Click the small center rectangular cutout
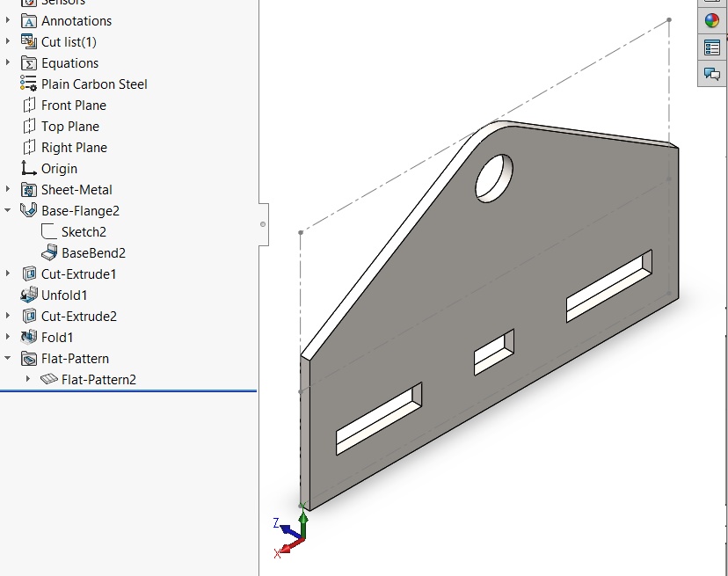This screenshot has height=576, width=728. tap(494, 352)
